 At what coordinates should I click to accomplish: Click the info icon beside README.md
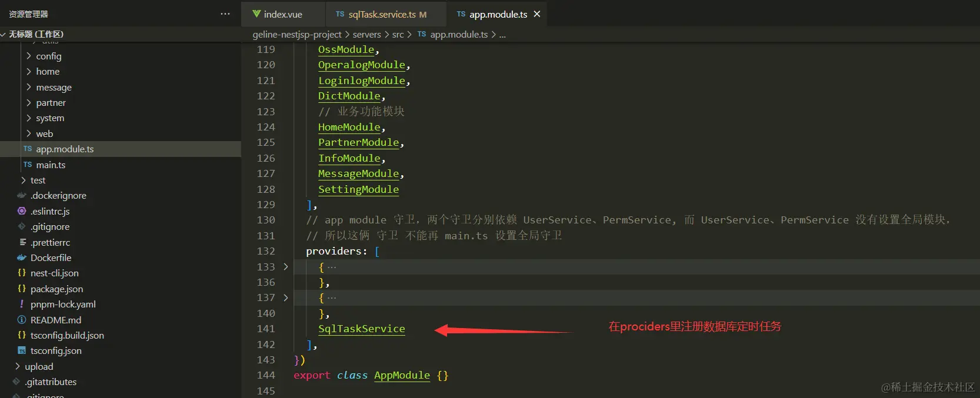(x=22, y=320)
